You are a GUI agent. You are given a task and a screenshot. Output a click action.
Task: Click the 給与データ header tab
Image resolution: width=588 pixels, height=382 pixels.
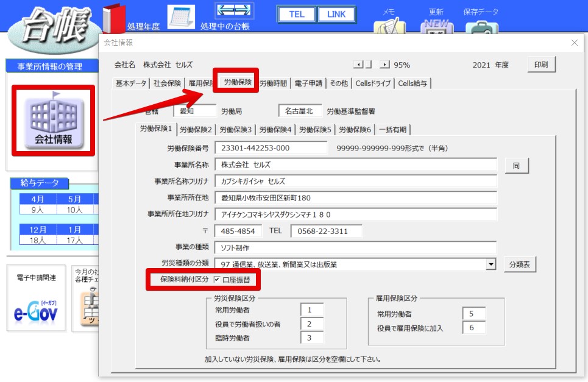coord(40,183)
